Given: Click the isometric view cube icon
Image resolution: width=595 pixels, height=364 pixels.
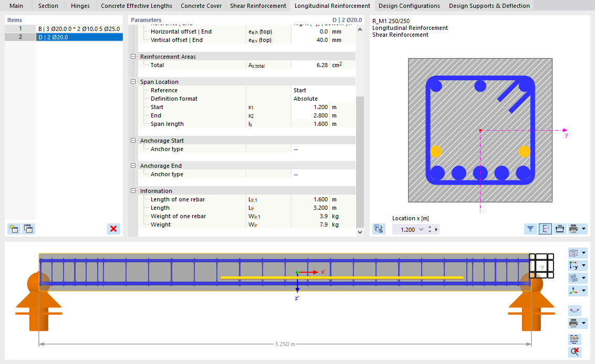Looking at the screenshot, I should pos(574,253).
